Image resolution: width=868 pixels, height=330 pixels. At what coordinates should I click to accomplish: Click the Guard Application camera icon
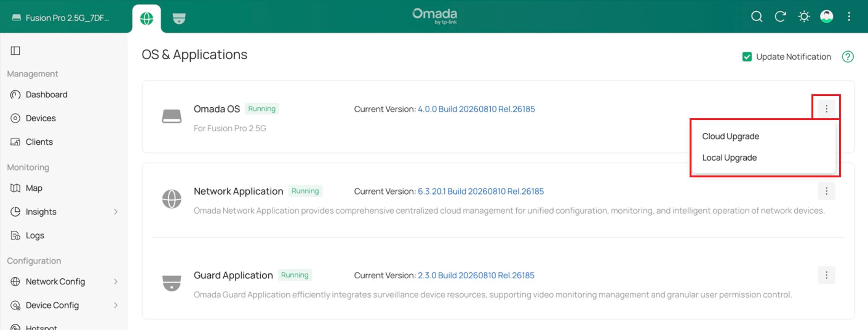[172, 283]
